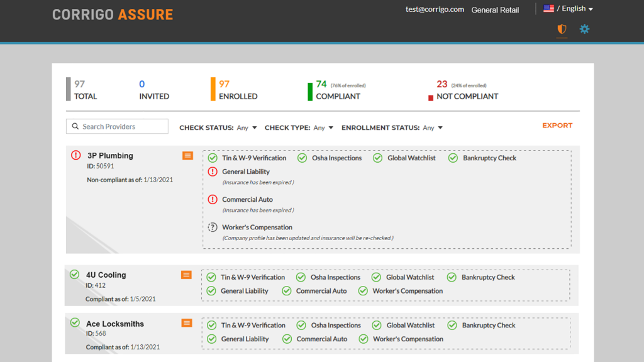Click 3P Plumbing Worker's Compensation question icon
644x362 pixels.
point(213,227)
